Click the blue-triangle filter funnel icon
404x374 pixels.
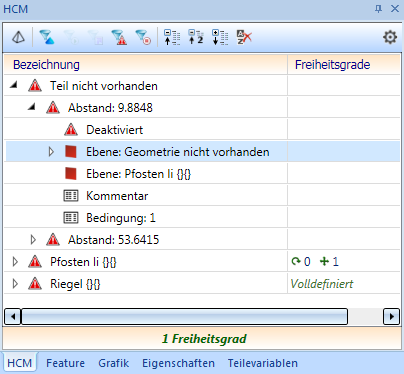[47, 37]
